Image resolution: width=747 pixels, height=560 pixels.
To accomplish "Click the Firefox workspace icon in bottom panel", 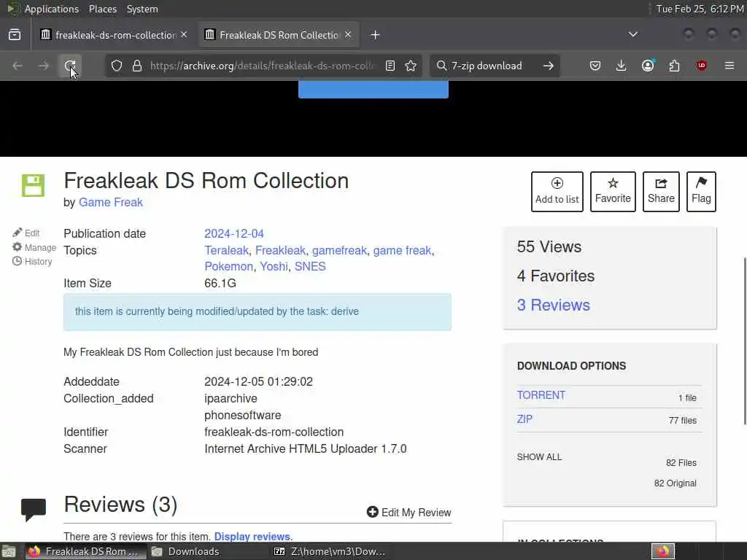I will (663, 551).
